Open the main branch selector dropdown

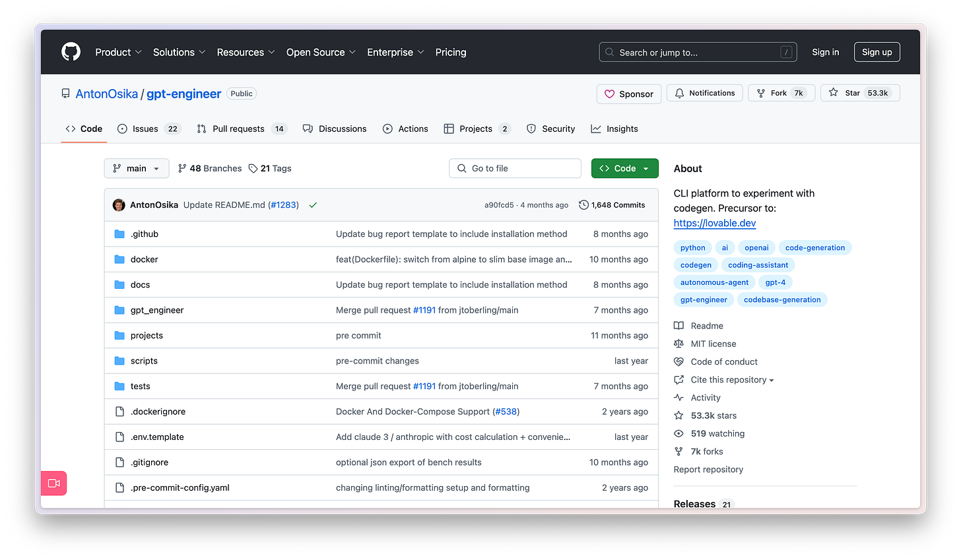point(137,168)
